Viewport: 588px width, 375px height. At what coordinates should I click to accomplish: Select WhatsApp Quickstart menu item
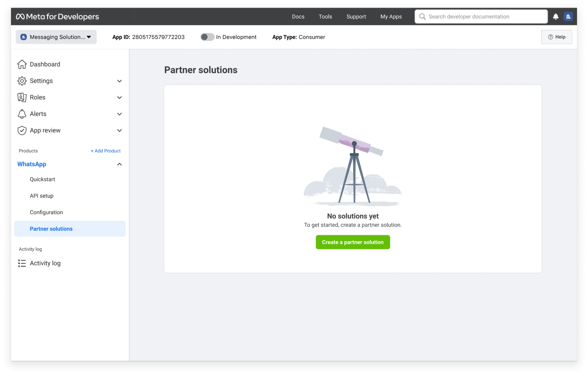point(42,179)
